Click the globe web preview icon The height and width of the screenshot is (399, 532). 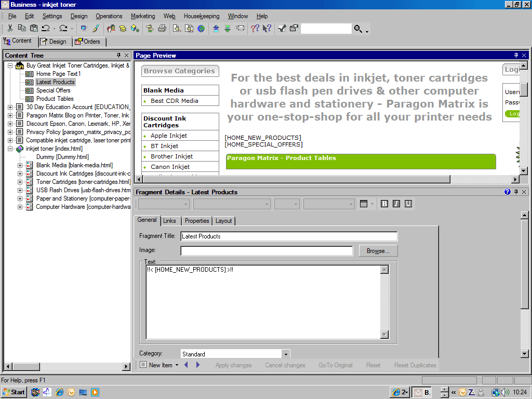(201, 29)
